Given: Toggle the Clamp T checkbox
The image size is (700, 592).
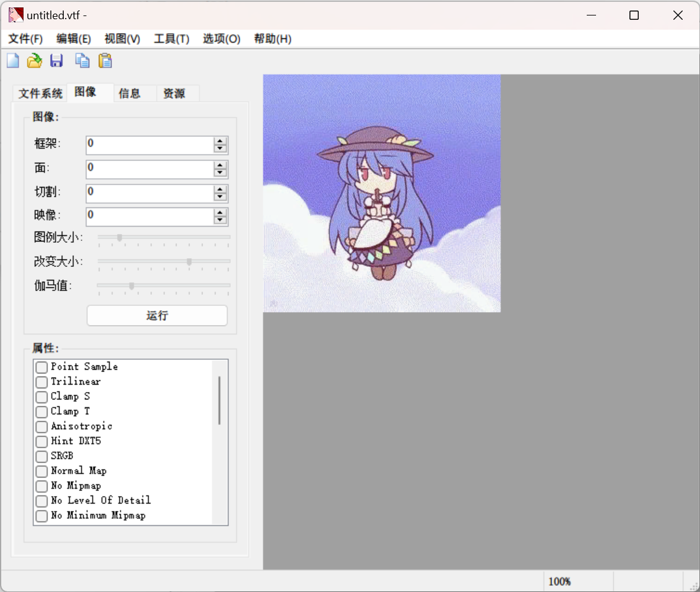Looking at the screenshot, I should 41,412.
